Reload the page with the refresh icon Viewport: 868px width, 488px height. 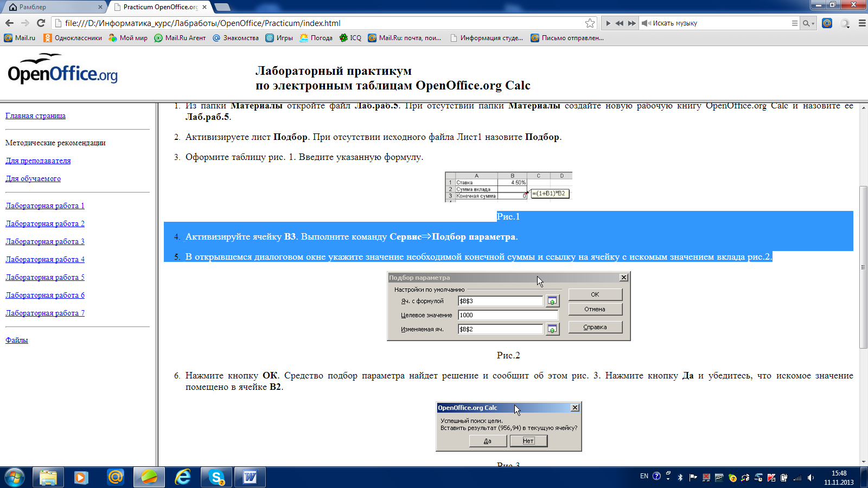point(41,23)
